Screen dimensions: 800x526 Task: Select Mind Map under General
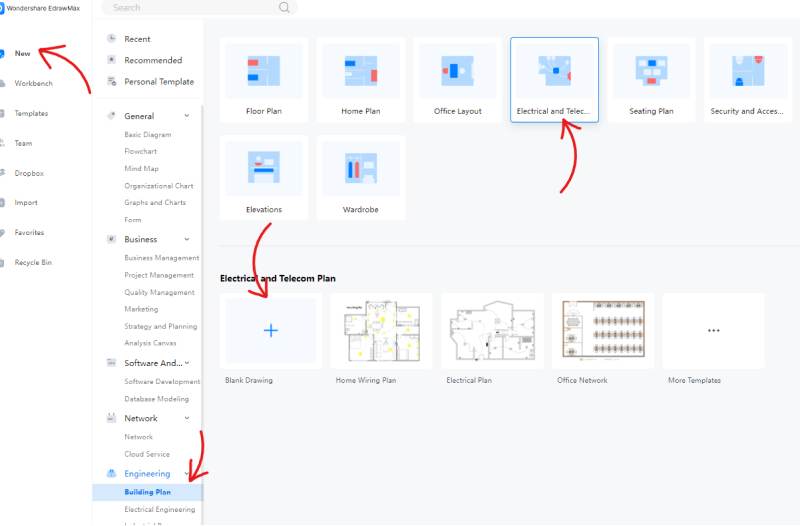141,168
